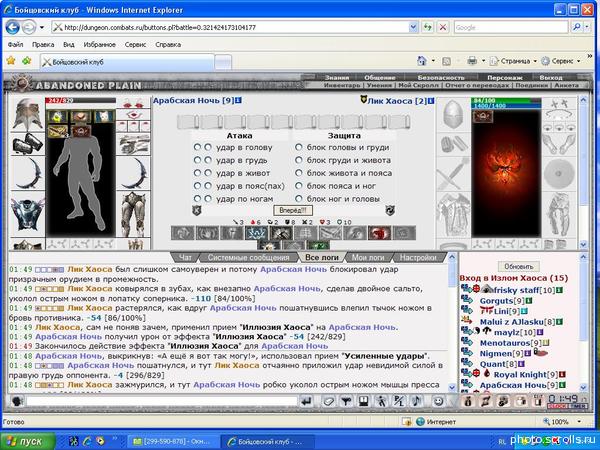Click the walking person icon in chat bar
The image size is (600, 450).
(x=381, y=401)
